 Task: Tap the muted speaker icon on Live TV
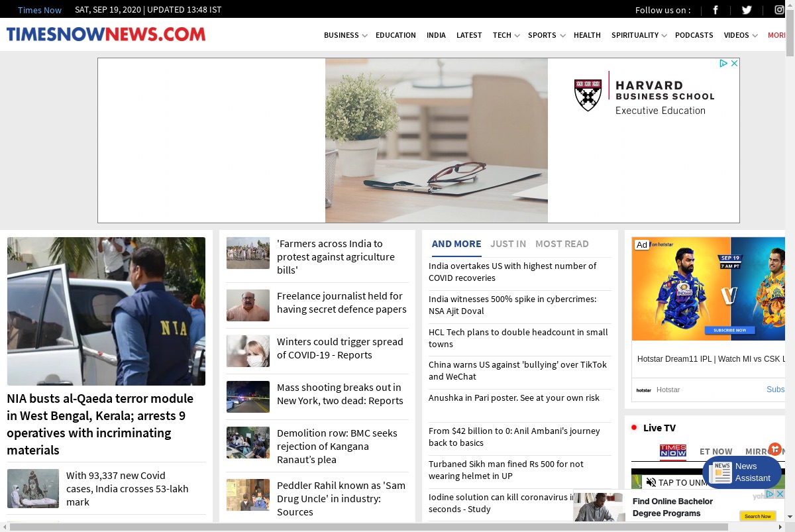[651, 482]
